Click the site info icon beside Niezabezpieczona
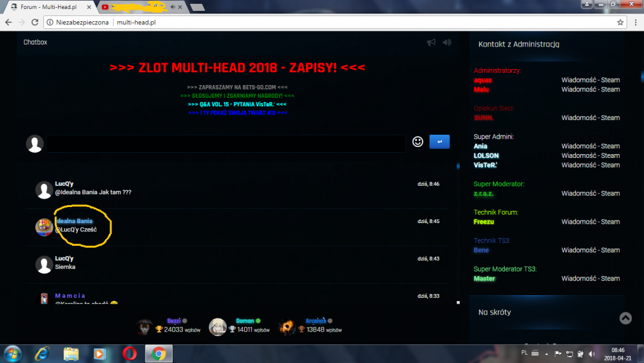The width and height of the screenshot is (644, 363). point(50,22)
